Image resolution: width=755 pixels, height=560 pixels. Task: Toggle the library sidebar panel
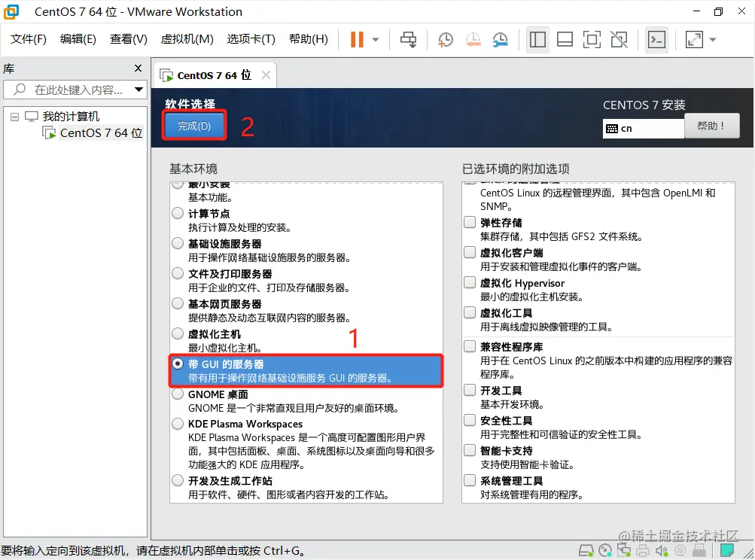pos(537,39)
